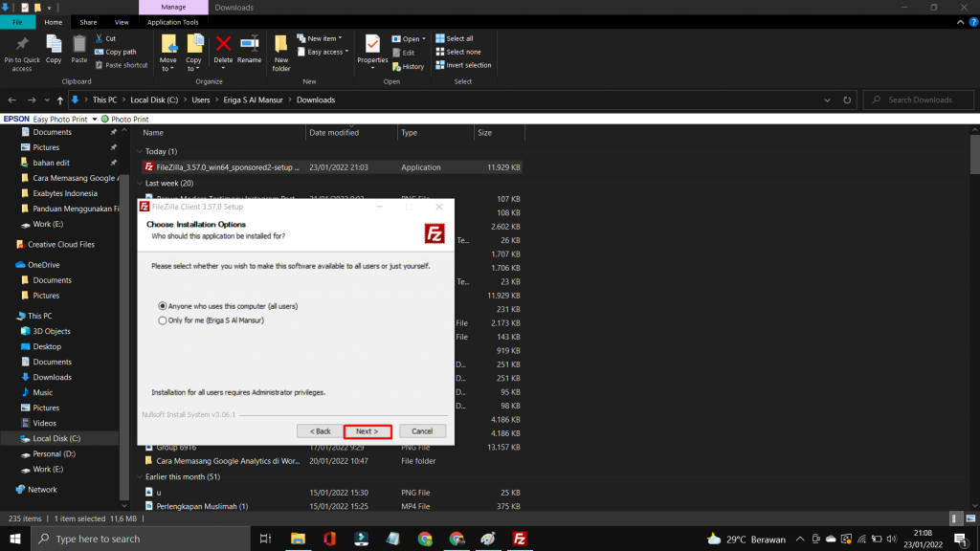This screenshot has width=980, height=551.
Task: Choose Only for me (Eriga S Al Mansur)
Action: point(163,320)
